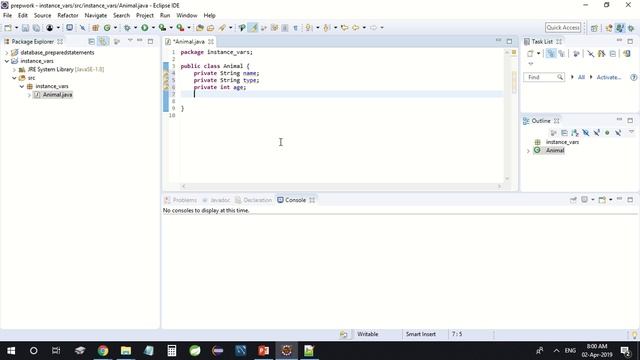640x360 pixels.
Task: Click the Save All toolbar icon
Action: (36, 28)
